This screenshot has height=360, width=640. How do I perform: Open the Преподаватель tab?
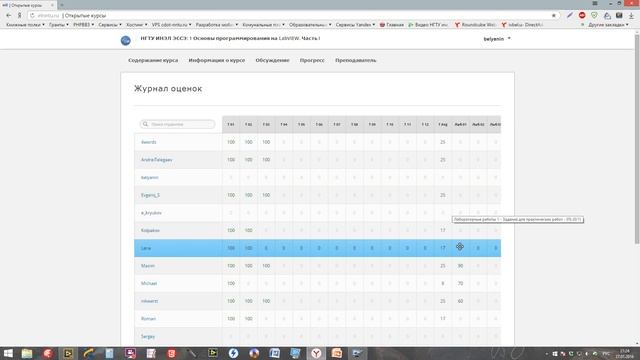coord(356,60)
